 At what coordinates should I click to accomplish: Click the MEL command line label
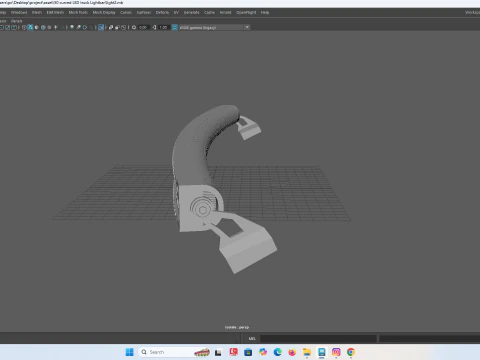point(252,338)
